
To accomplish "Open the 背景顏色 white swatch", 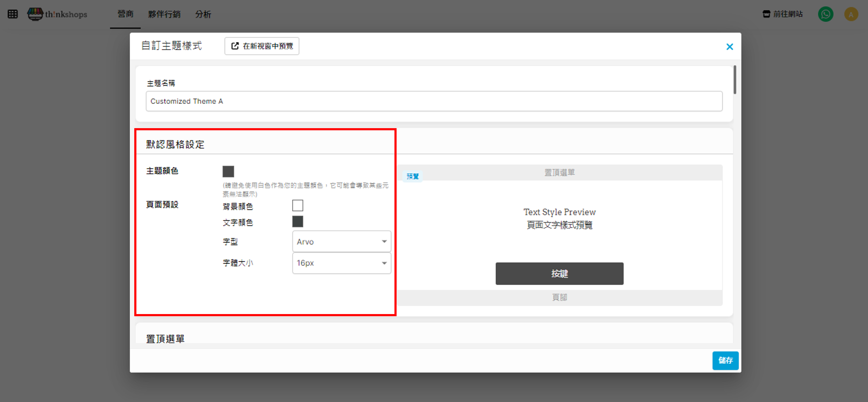I will pyautogui.click(x=298, y=205).
